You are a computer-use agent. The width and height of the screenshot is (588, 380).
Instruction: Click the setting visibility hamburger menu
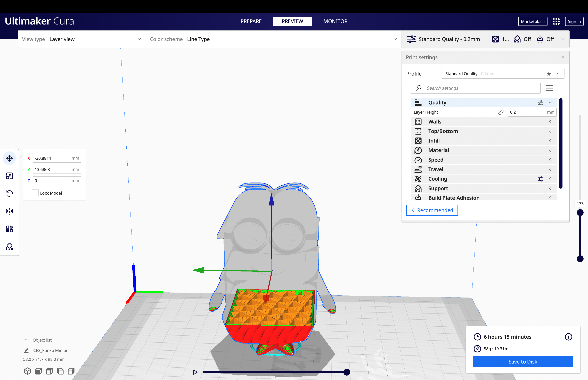point(549,88)
